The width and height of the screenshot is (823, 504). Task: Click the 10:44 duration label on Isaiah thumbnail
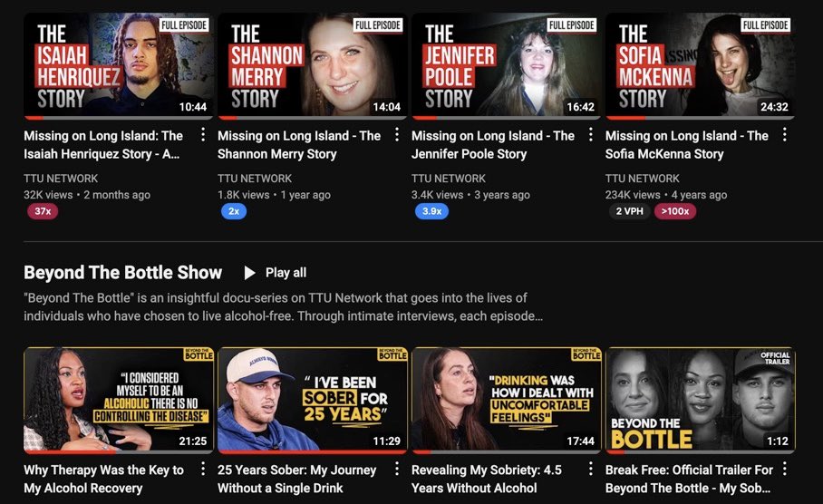point(193,107)
